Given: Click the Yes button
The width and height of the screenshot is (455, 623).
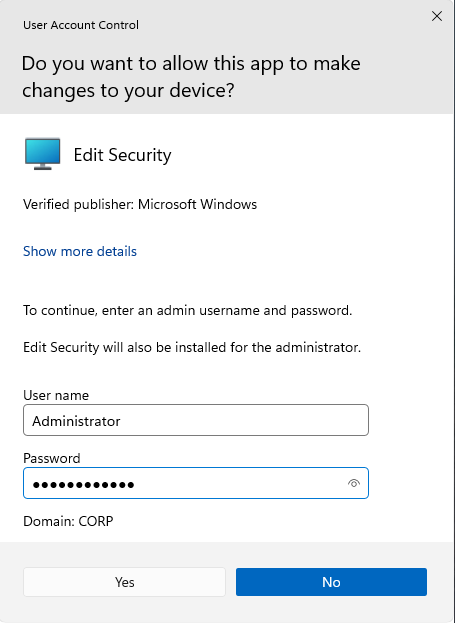Looking at the screenshot, I should coord(124,582).
